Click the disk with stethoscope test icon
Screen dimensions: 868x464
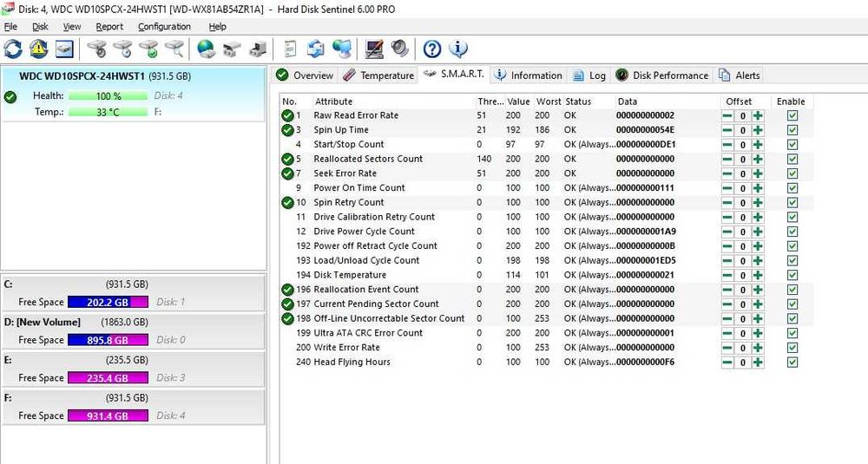click(x=97, y=49)
